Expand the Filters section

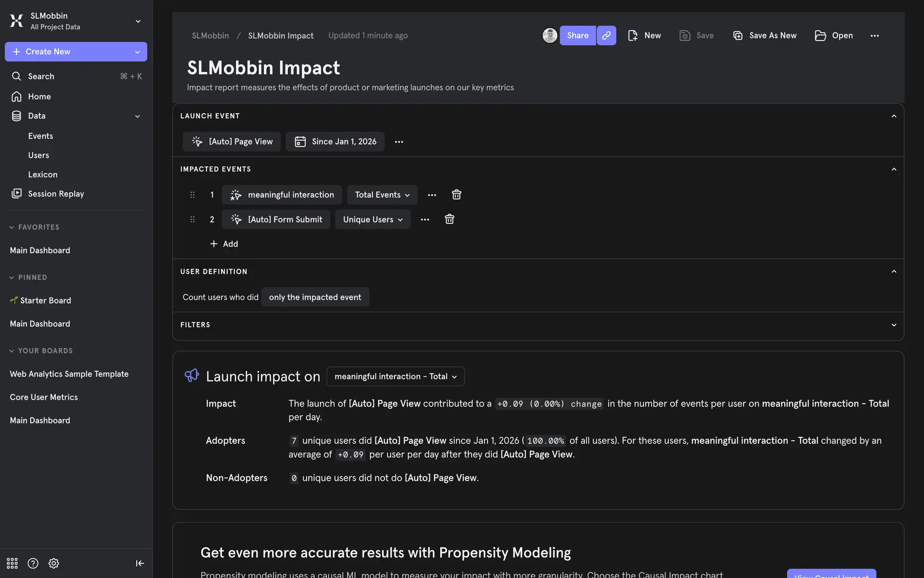click(x=894, y=325)
